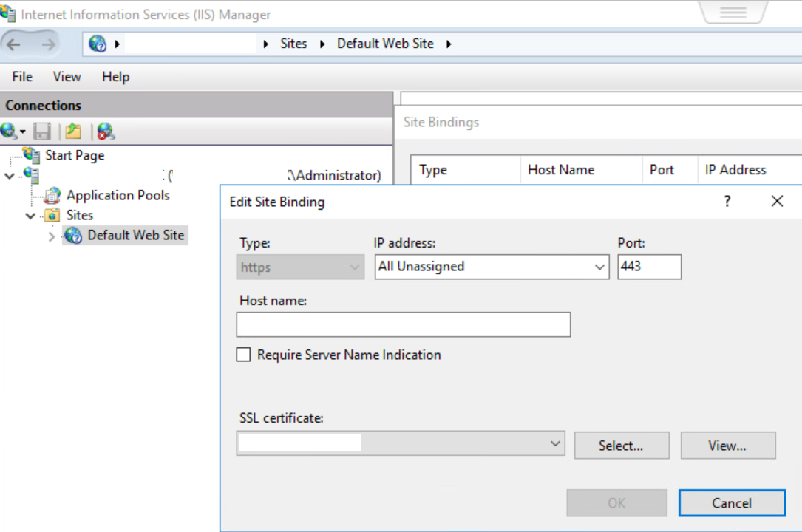Collapse the Sites tree node

(30, 216)
